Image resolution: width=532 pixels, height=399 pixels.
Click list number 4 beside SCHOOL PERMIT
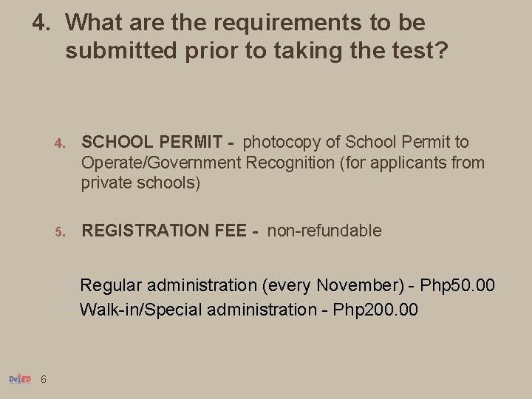[60, 143]
